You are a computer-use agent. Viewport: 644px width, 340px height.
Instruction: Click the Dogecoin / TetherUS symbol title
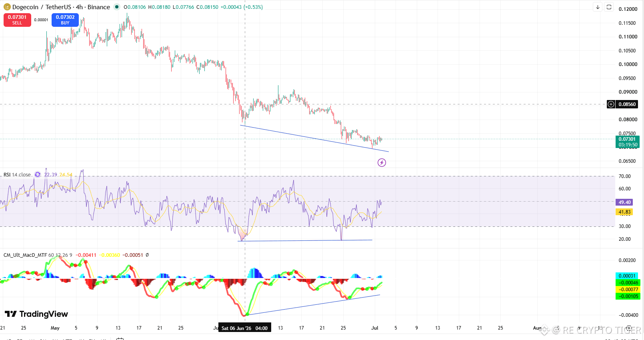[61, 7]
